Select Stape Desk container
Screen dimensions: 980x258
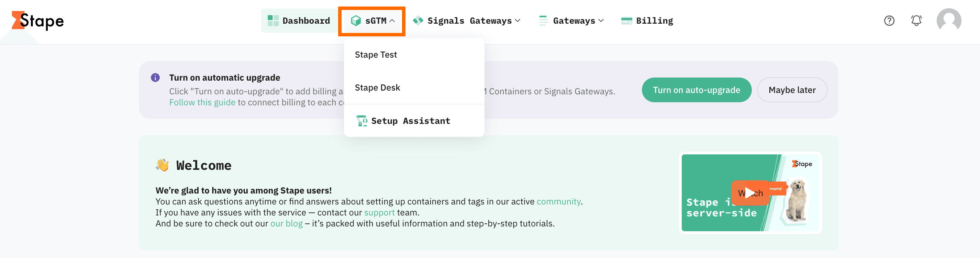(x=413, y=88)
